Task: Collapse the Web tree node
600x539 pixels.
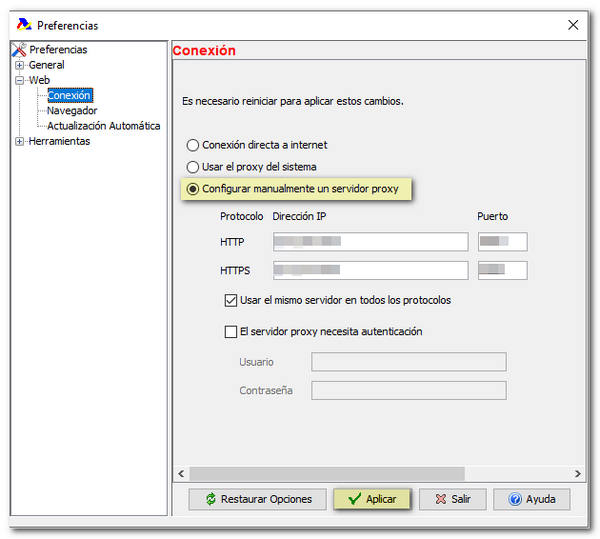Action: (x=19, y=81)
